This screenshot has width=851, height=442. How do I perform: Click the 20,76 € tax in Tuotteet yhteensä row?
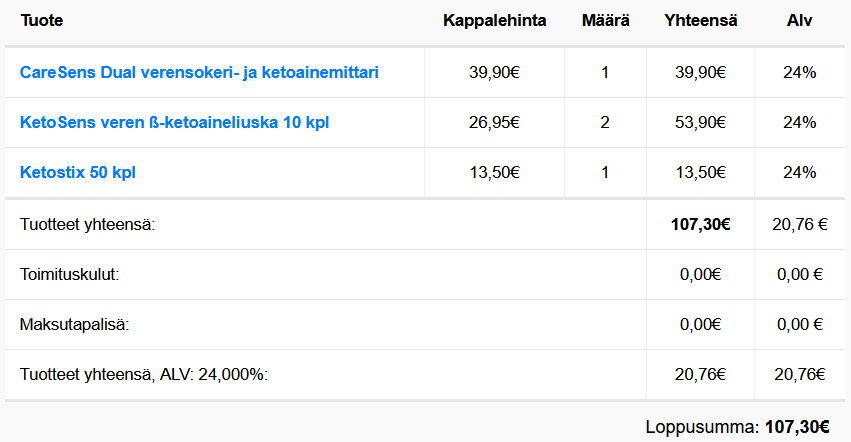(799, 224)
